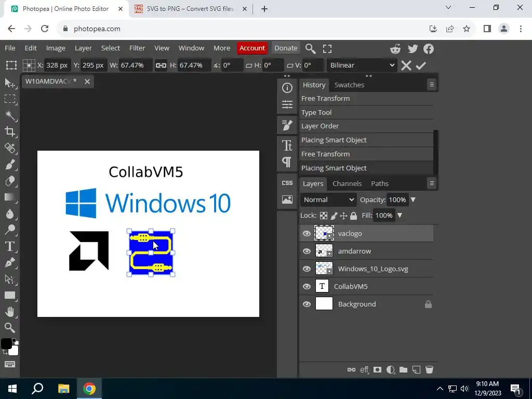Screen dimensions: 532x399
Task: Switch to the Swatches tab
Action: tap(349, 85)
